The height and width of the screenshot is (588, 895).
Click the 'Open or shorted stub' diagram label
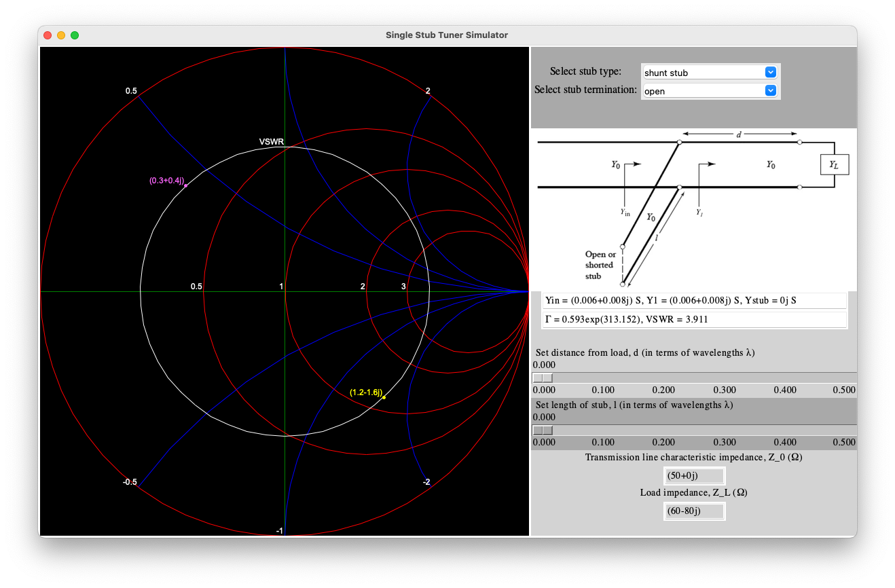[x=601, y=265]
